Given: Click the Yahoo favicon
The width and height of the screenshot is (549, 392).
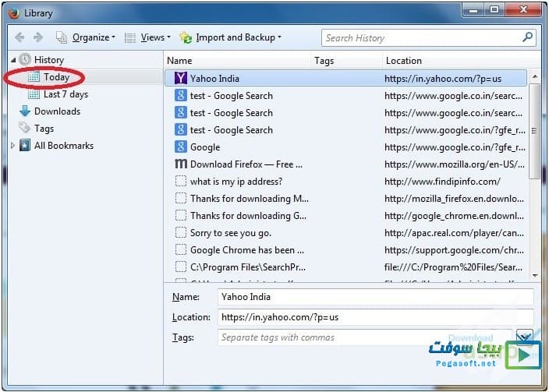Looking at the screenshot, I should (x=181, y=78).
